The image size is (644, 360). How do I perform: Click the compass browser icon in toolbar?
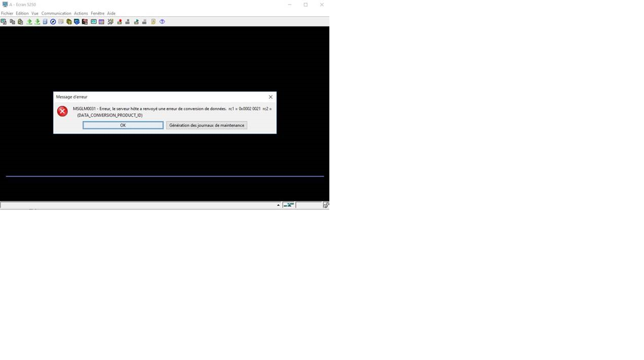[x=53, y=21]
